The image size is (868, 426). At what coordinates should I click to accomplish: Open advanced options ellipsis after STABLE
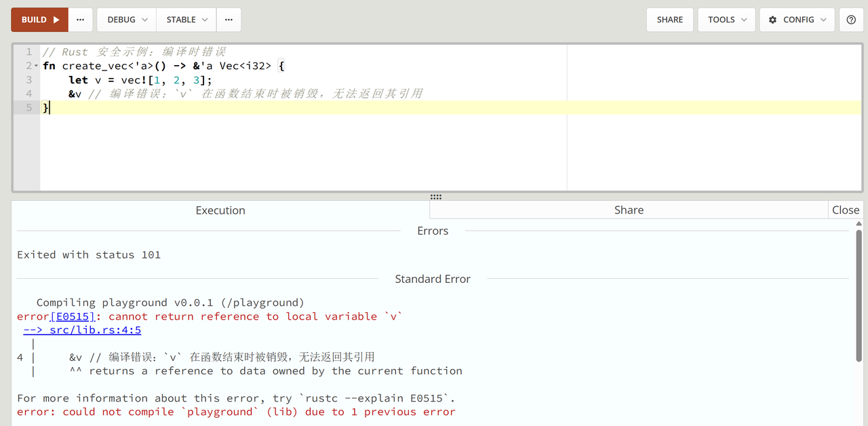(x=229, y=20)
